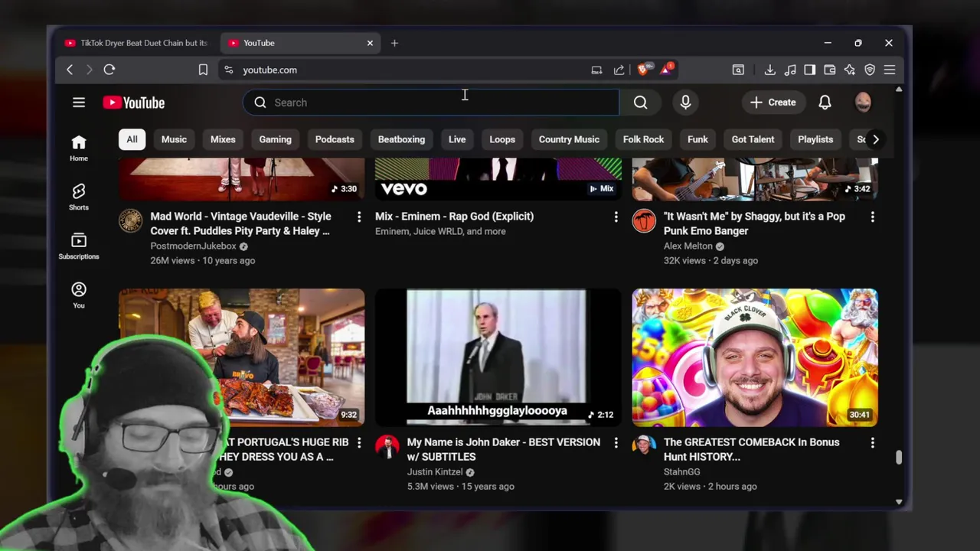Click the browser forward arrow
This screenshot has height=551, width=980.
click(x=89, y=70)
